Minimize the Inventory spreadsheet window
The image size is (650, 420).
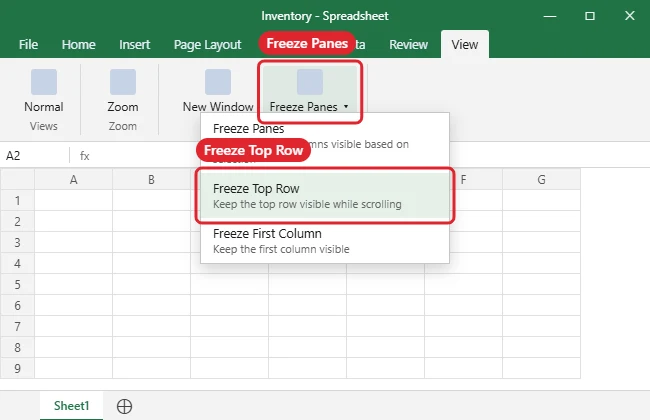tap(550, 16)
